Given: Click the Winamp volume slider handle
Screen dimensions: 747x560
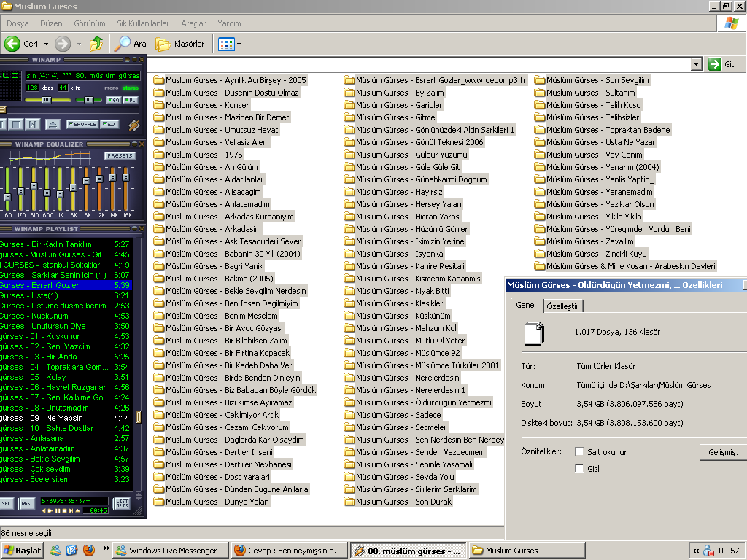Looking at the screenshot, I should click(x=46, y=100).
